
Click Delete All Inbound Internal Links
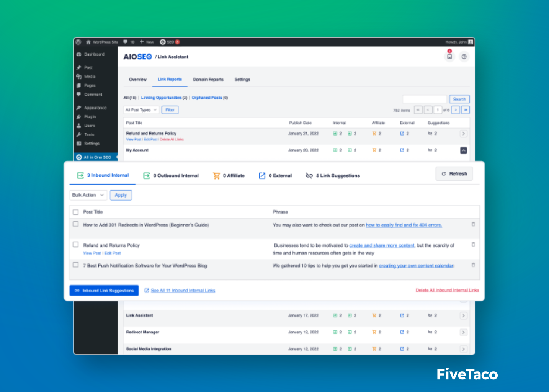(448, 290)
